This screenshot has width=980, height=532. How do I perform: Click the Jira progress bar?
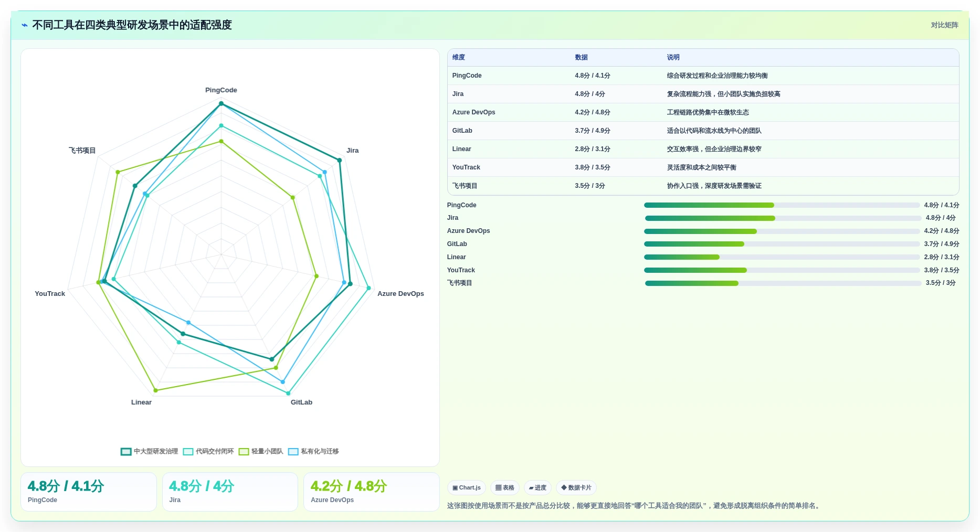click(x=783, y=218)
